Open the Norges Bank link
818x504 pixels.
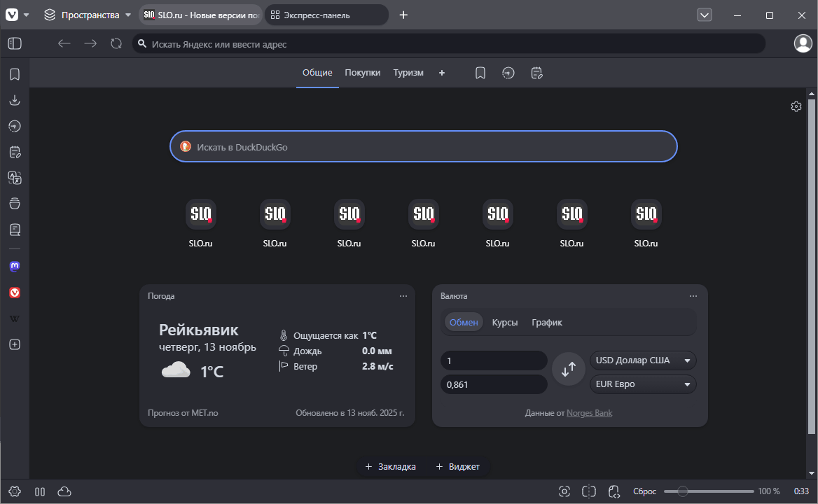(x=589, y=412)
